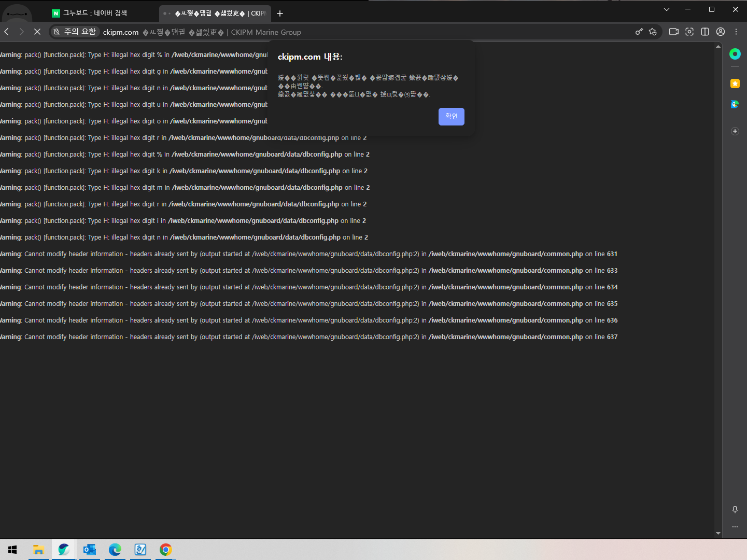Screen dimensions: 747x560
Task: Click the 확인 button in the alert
Action: pyautogui.click(x=451, y=117)
